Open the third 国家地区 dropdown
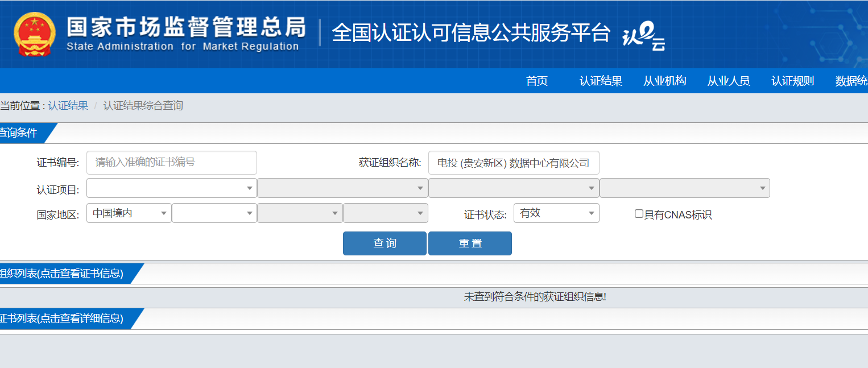This screenshot has height=368, width=868. [x=300, y=213]
